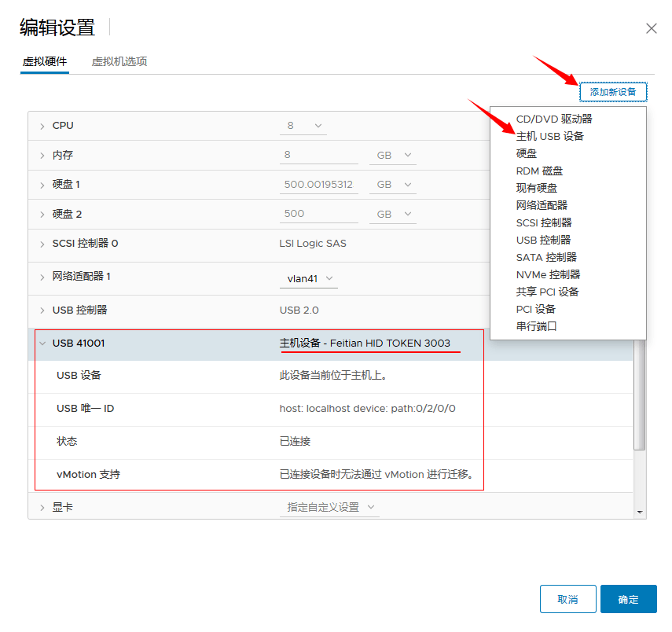
Task: Open the CPU count dropdown
Action: (303, 125)
